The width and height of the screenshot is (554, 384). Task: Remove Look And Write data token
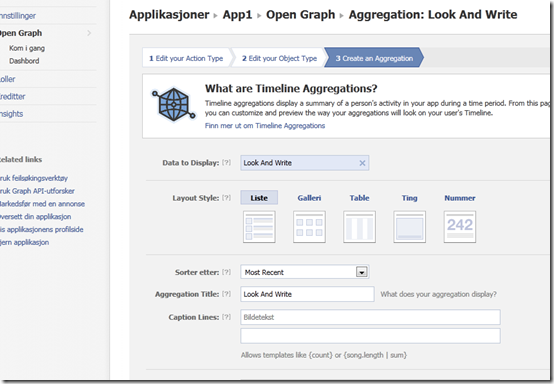(x=362, y=163)
